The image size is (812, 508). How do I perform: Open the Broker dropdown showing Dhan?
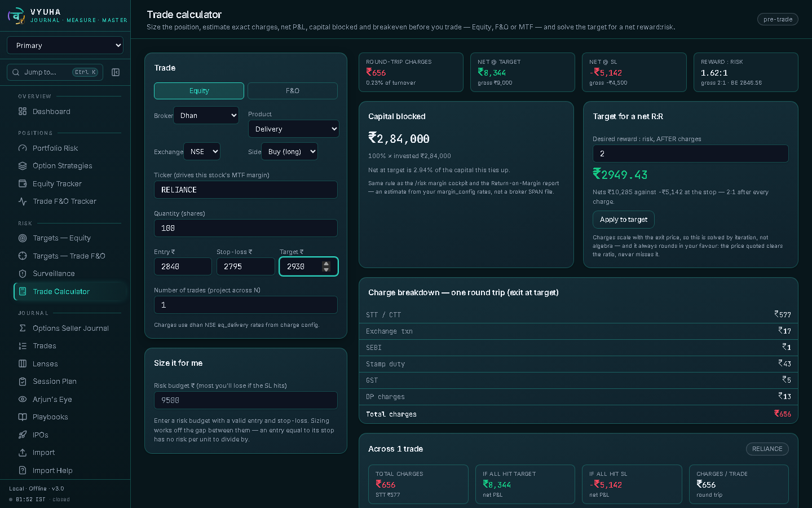coord(206,115)
